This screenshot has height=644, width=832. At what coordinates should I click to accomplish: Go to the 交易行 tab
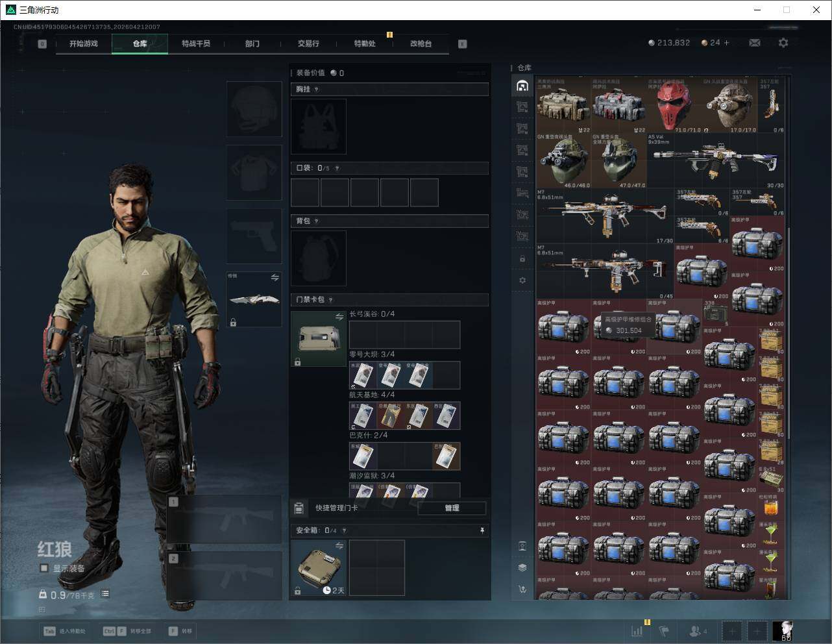coord(308,43)
